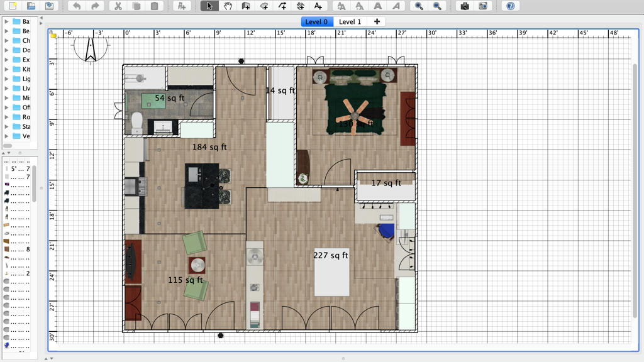Zoom out of the plan
Screen dimensions: 644x362
[x=437, y=6]
